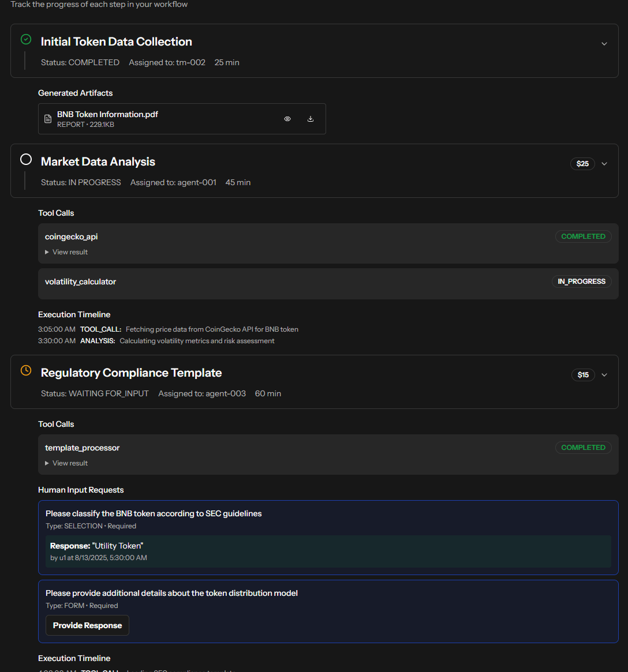The height and width of the screenshot is (672, 628).
Task: Select the status circle icon beside Market Data Analysis
Action: (x=25, y=159)
